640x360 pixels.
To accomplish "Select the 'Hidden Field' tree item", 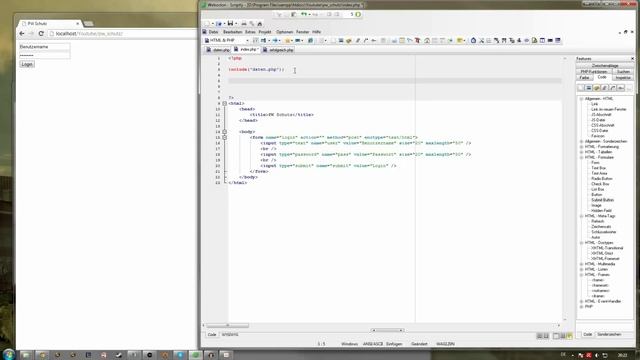I will coord(601,211).
